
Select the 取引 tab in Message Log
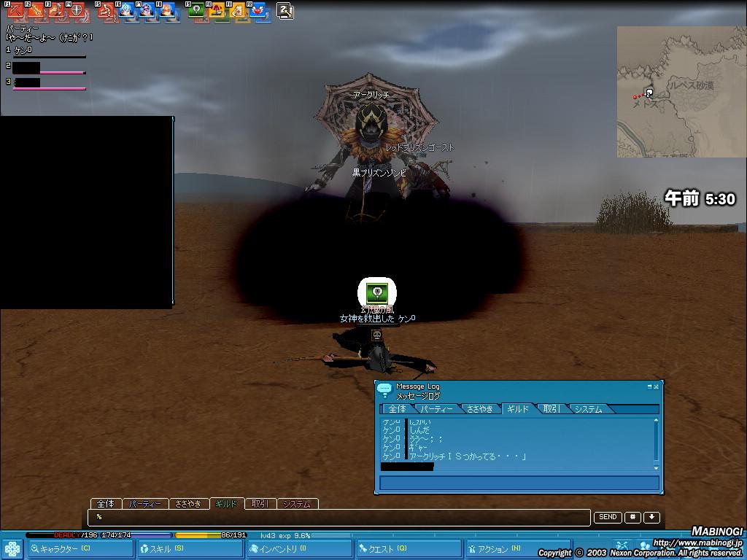[551, 408]
